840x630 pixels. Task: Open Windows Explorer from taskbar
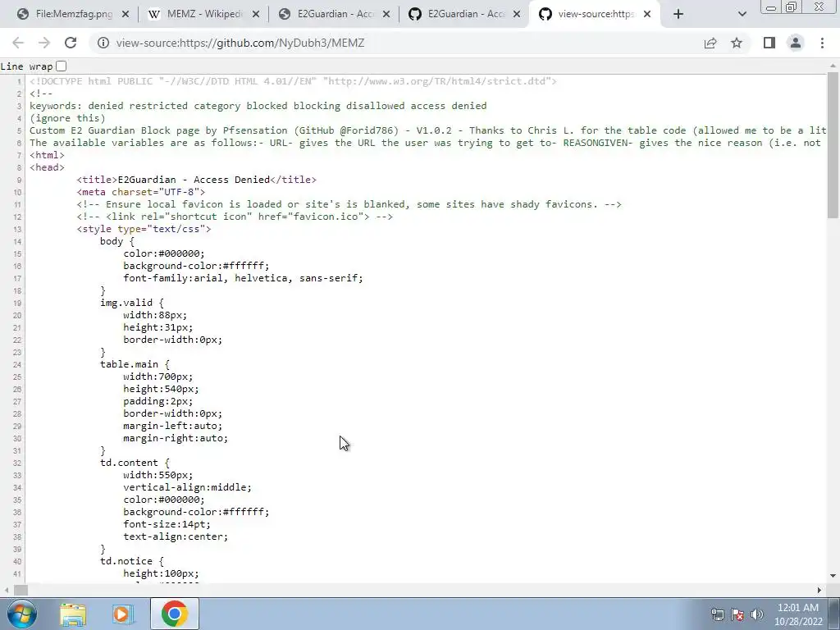(73, 614)
